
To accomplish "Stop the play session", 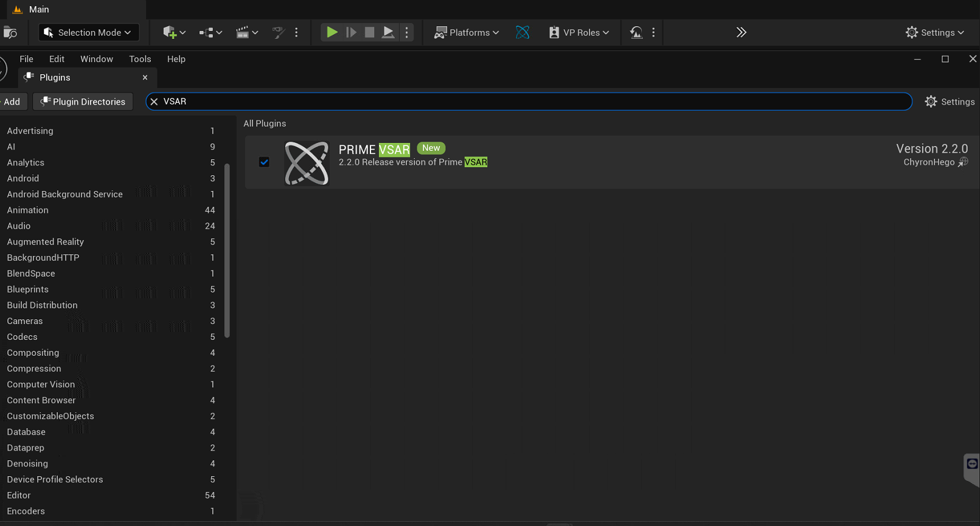I will tap(369, 32).
